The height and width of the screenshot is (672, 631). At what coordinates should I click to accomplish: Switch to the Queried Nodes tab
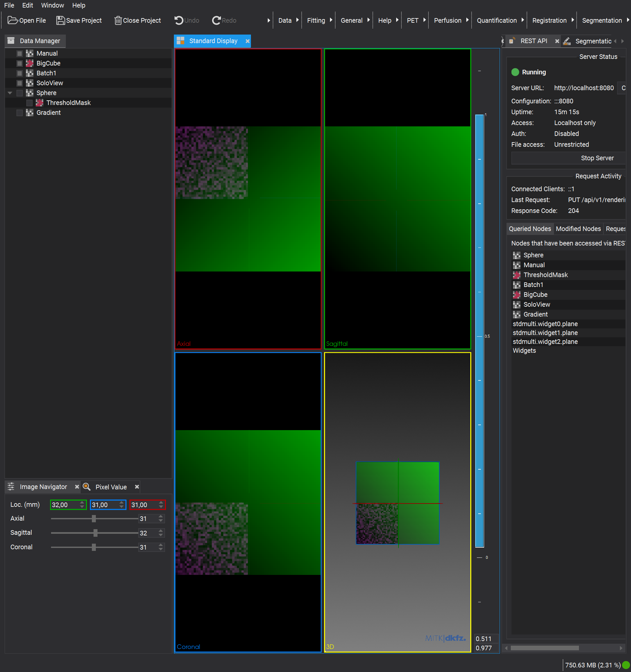530,228
